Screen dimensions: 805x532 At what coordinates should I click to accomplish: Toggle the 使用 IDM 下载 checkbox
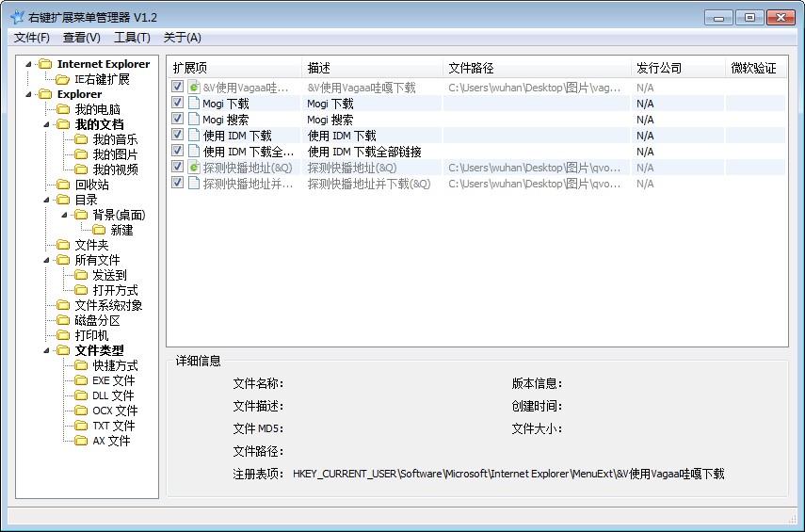(x=178, y=136)
